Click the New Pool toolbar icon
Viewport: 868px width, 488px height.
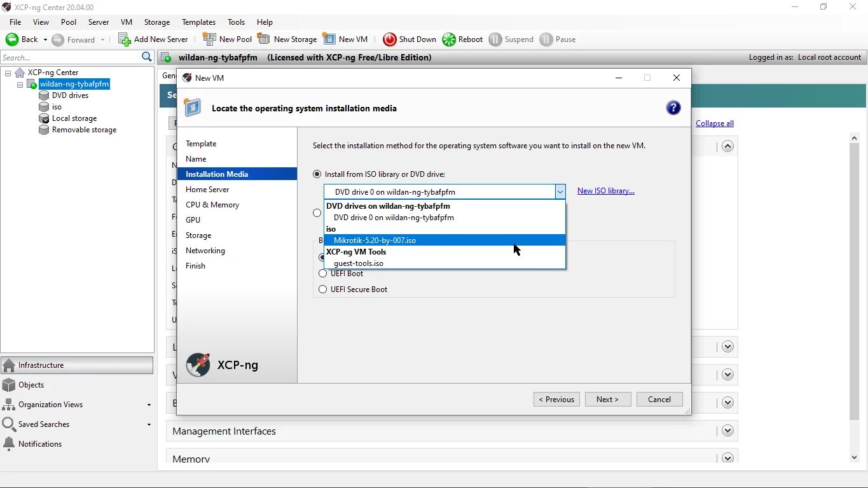209,39
